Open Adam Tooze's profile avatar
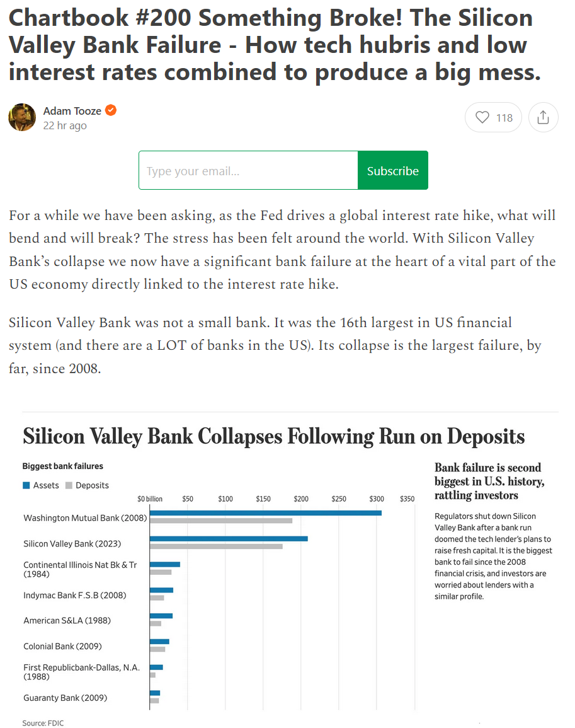Viewport: 575px width, 728px height. pos(22,117)
